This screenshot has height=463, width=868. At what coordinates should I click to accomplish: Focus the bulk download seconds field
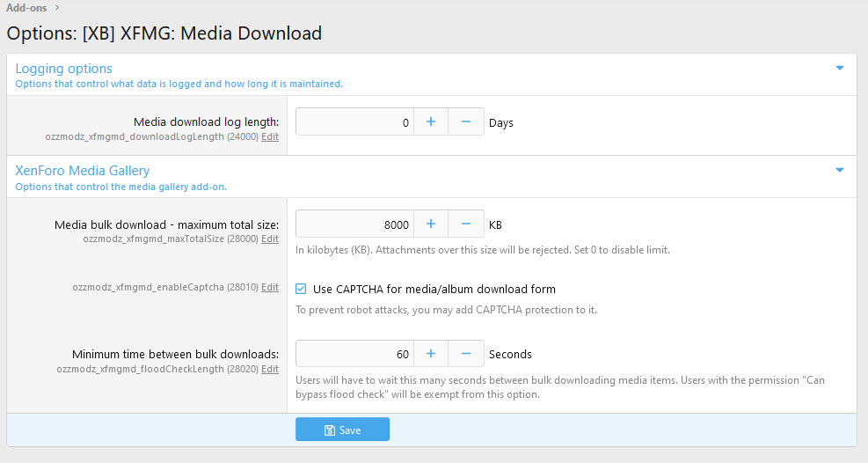pyautogui.click(x=354, y=354)
